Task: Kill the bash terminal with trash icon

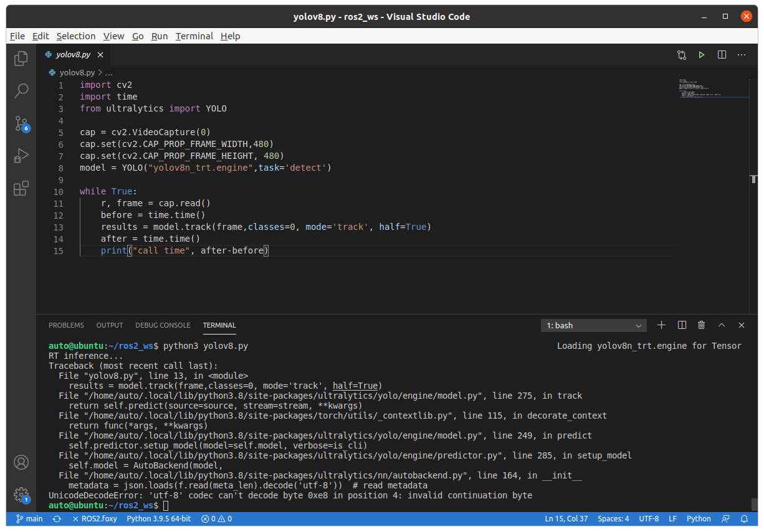Action: (x=701, y=325)
